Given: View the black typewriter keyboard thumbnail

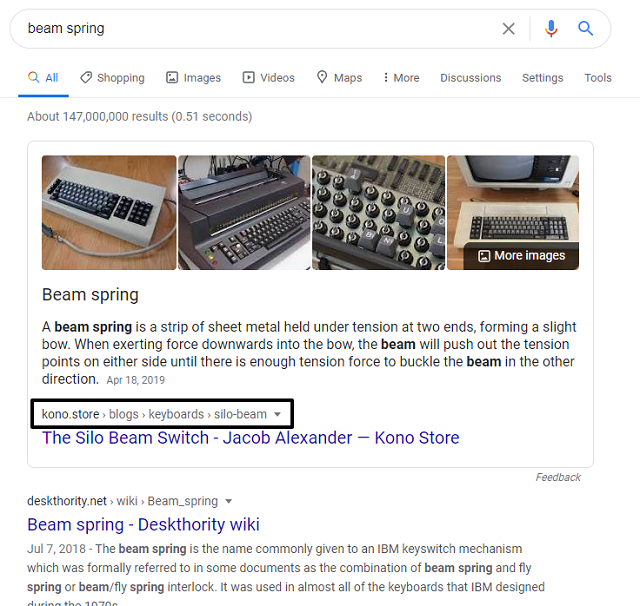Looking at the screenshot, I should 244,212.
